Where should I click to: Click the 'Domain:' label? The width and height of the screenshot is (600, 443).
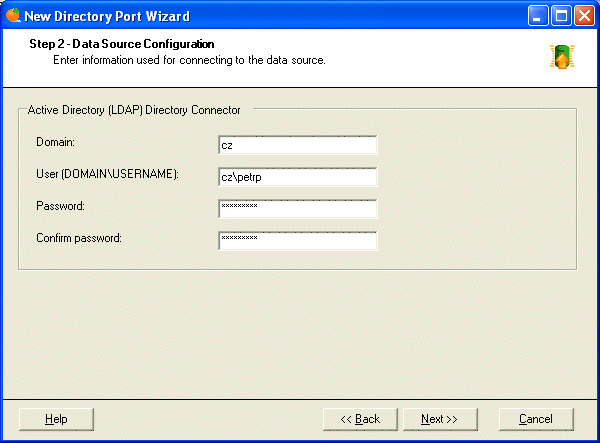click(55, 142)
